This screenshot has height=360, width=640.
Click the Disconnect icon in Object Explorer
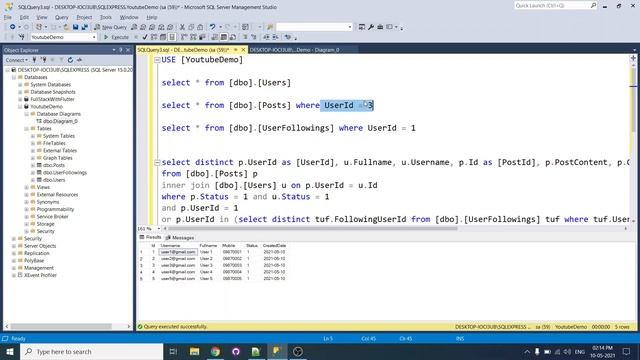[x=43, y=60]
